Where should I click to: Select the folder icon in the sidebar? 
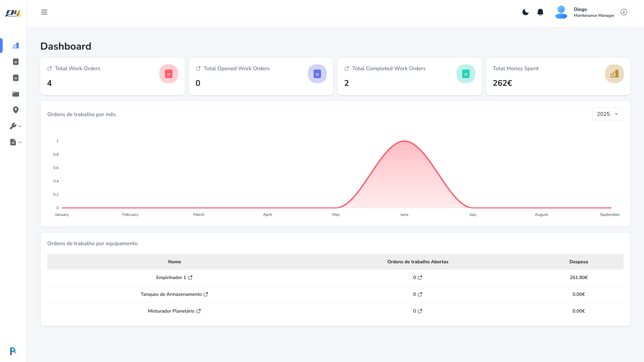pyautogui.click(x=15, y=94)
